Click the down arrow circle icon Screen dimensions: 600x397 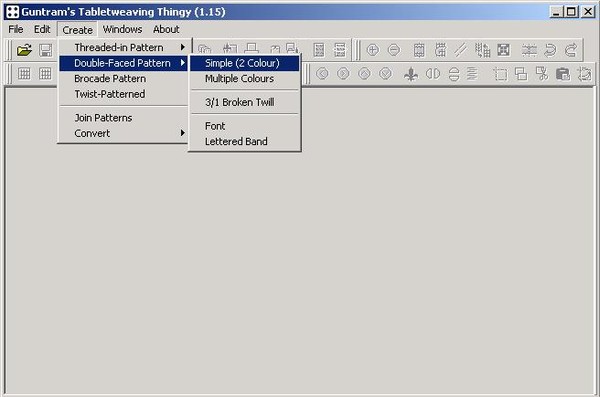(385, 74)
